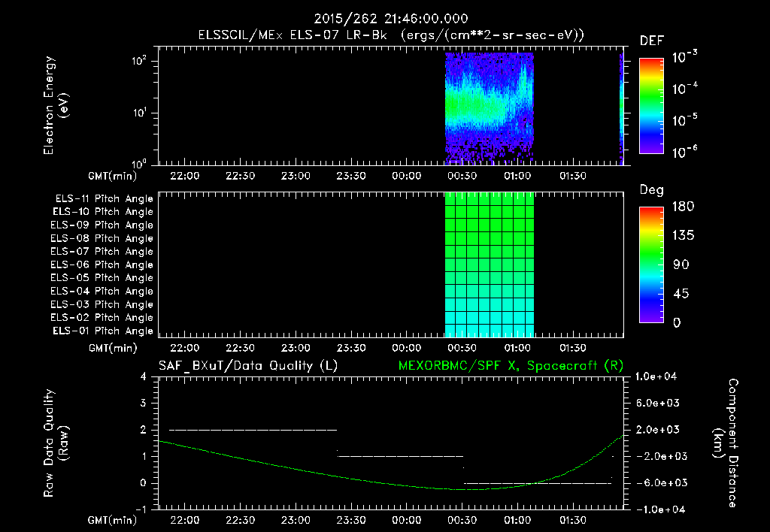The image size is (770, 532).
Task: Click the ELS-05 Pitch Angle row label
Action: tap(102, 278)
